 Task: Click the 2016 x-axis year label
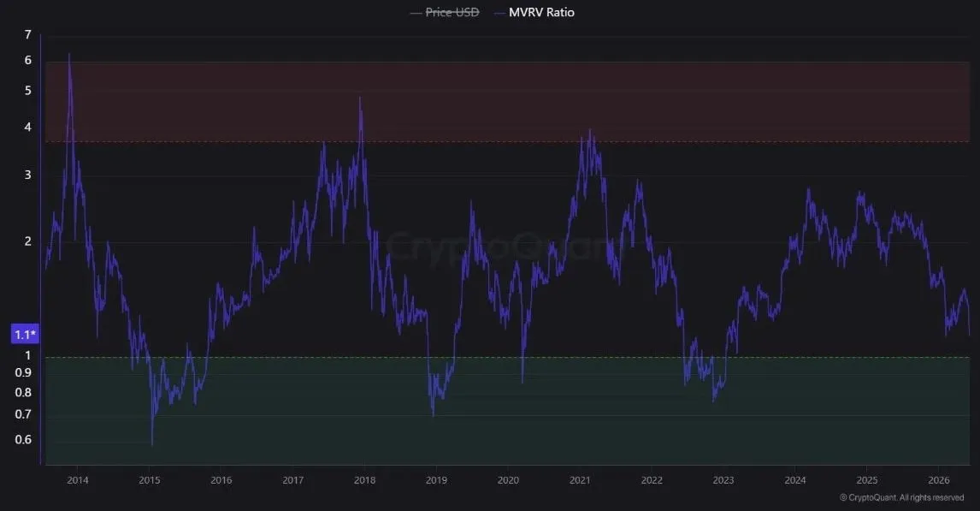pos(221,480)
